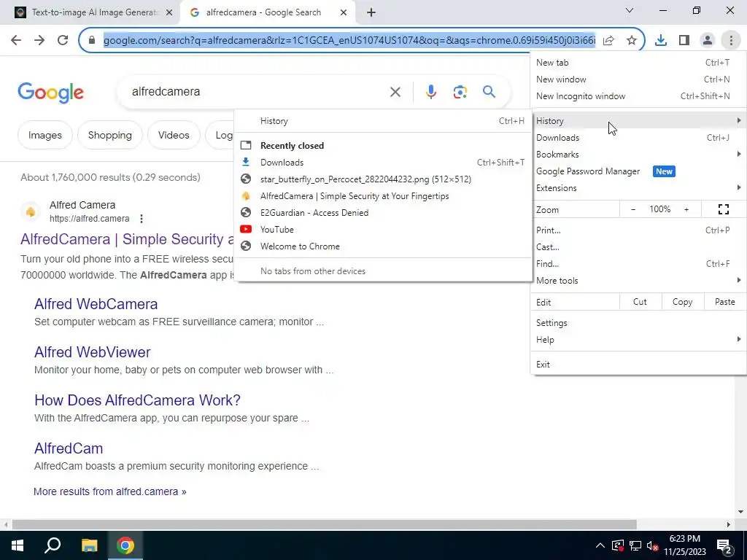Image resolution: width=747 pixels, height=560 pixels.
Task: Open File Explorer from the taskbar
Action: tap(89, 545)
